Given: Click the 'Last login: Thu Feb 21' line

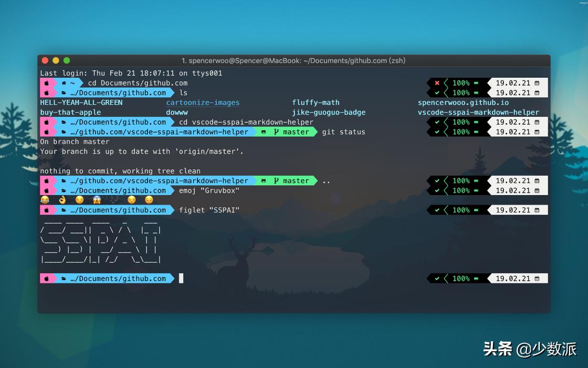Looking at the screenshot, I should (x=131, y=73).
